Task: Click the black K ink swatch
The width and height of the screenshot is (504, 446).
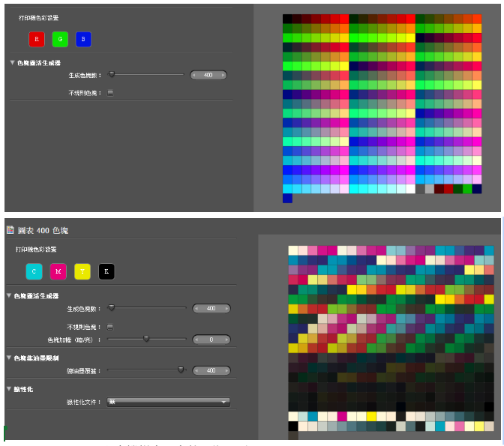Action: (106, 271)
